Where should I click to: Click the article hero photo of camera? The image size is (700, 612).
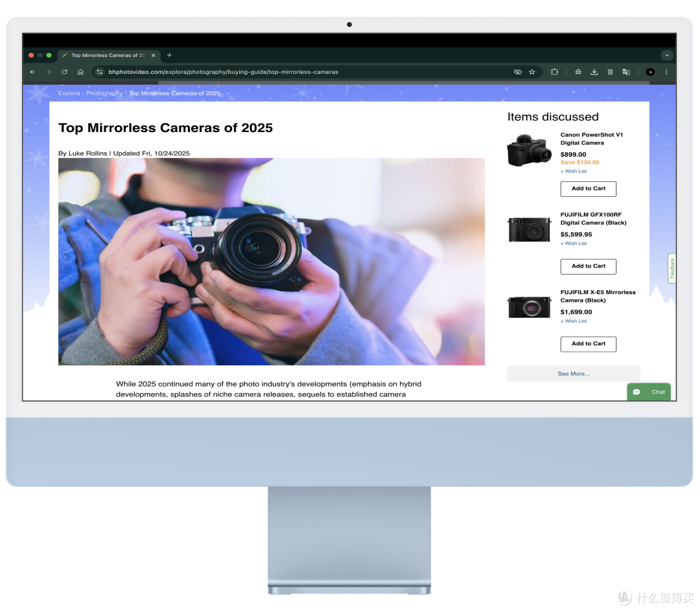pos(272,262)
